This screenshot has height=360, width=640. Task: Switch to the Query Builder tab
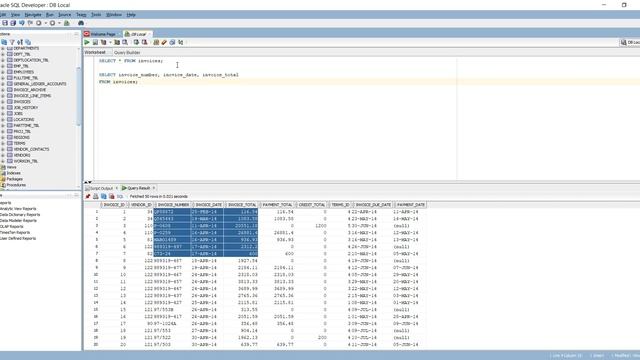(x=127, y=53)
